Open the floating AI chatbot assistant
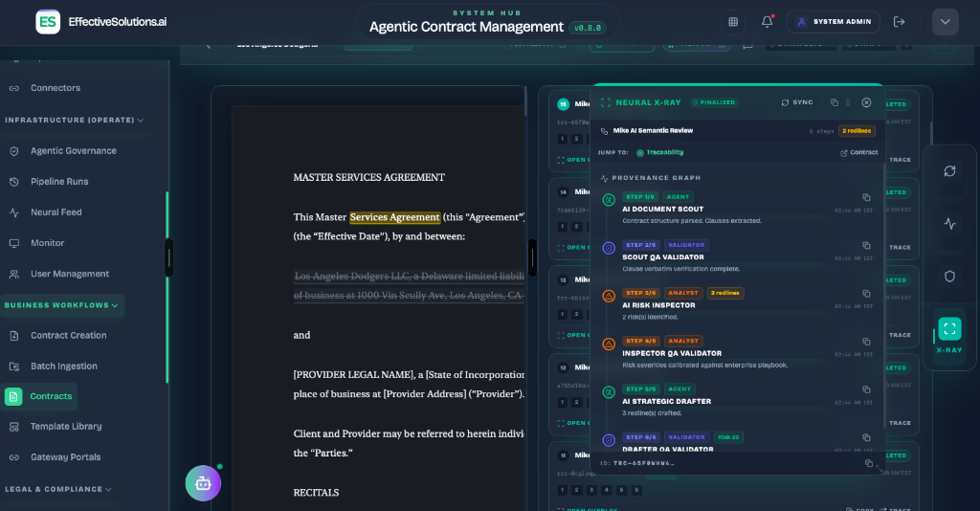The image size is (980, 511). (x=203, y=483)
